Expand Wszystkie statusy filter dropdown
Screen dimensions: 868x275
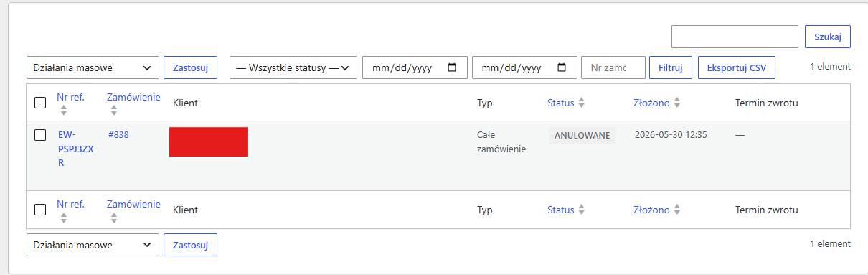click(293, 67)
